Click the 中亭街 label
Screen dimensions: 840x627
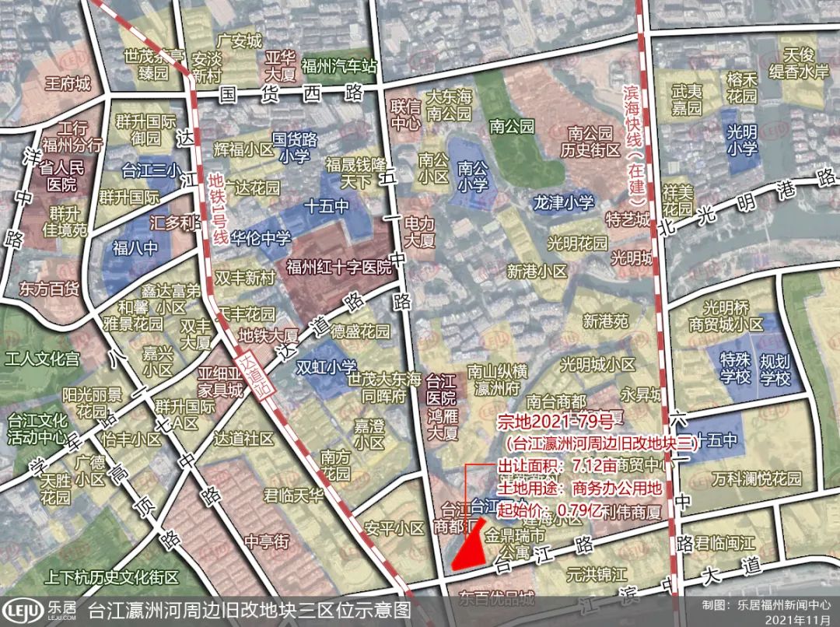point(267,541)
